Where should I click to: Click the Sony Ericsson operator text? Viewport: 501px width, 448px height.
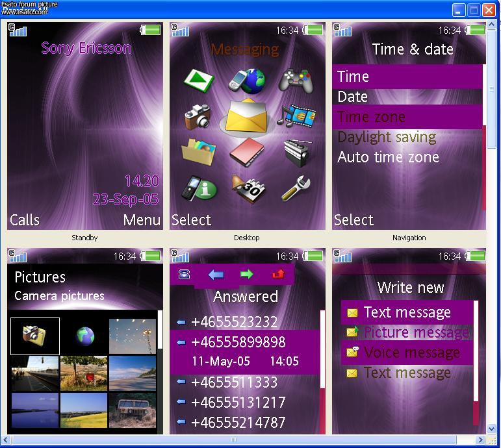click(x=86, y=48)
